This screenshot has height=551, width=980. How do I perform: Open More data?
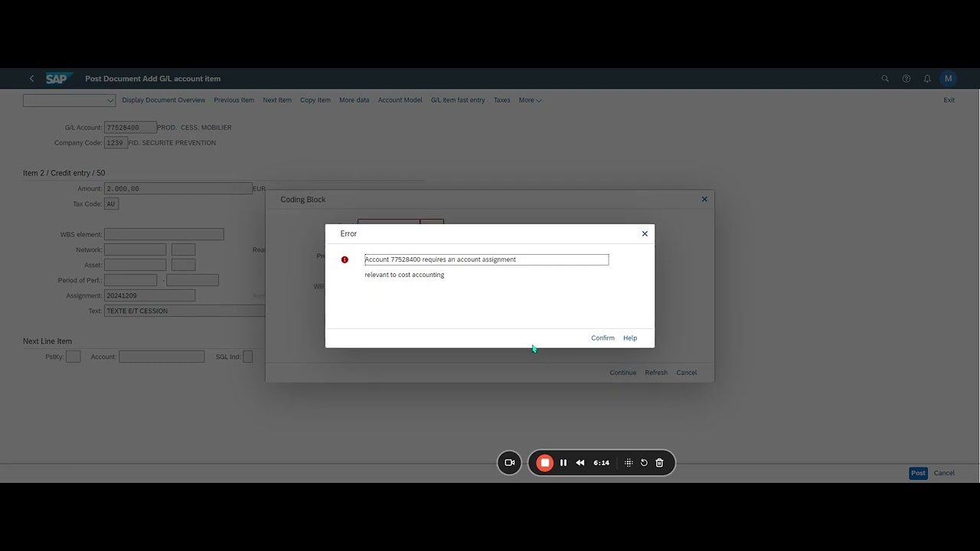click(354, 100)
